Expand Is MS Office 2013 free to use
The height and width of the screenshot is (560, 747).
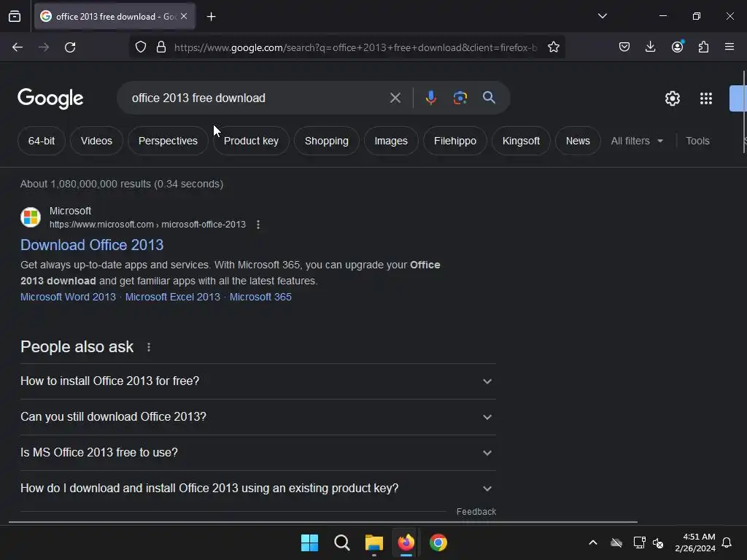pos(258,453)
